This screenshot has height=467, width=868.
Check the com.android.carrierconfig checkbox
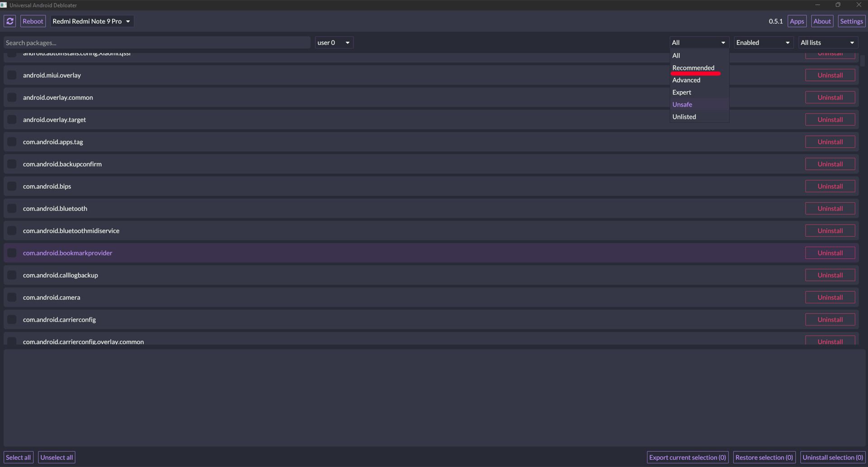12,319
